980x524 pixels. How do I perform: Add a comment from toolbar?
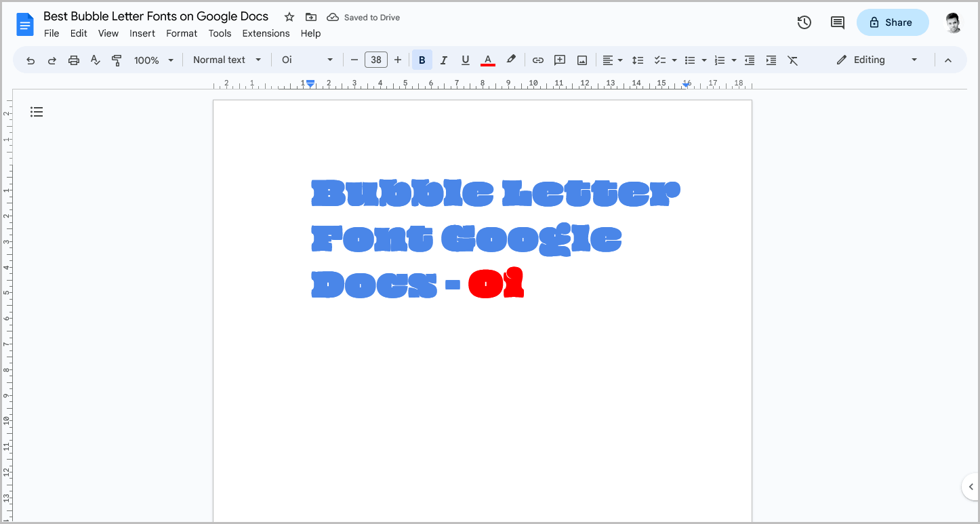560,60
